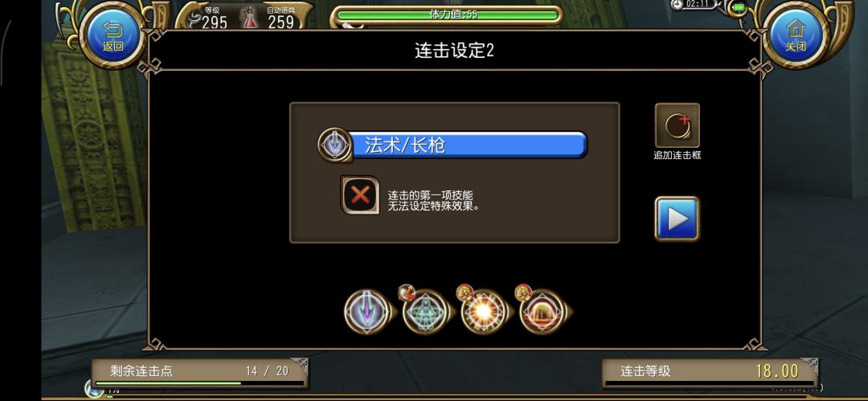
Task: Click the fist badge above fourth combo skill
Action: (x=523, y=292)
